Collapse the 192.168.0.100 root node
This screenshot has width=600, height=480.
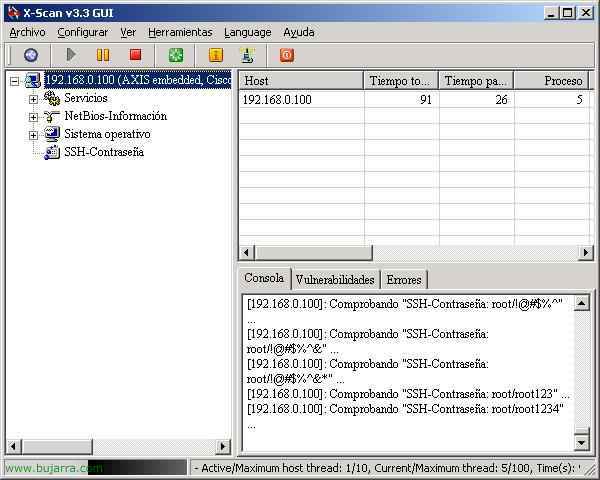[x=15, y=81]
